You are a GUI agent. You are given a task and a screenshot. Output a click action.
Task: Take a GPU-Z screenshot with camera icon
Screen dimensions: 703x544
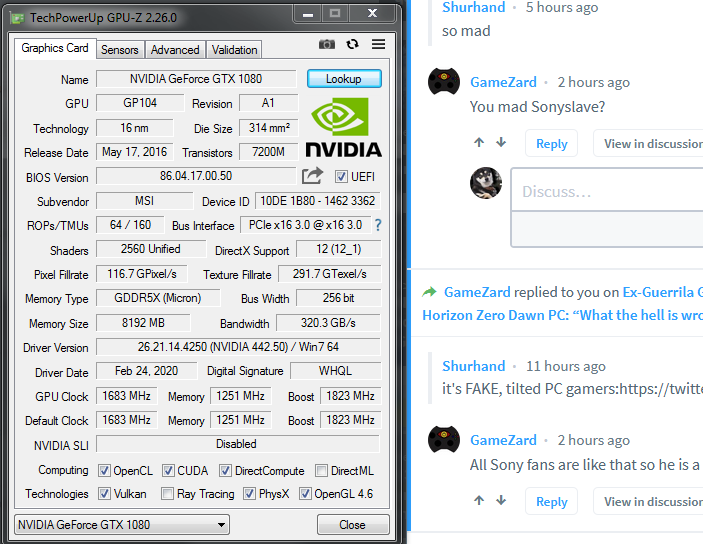(x=327, y=44)
